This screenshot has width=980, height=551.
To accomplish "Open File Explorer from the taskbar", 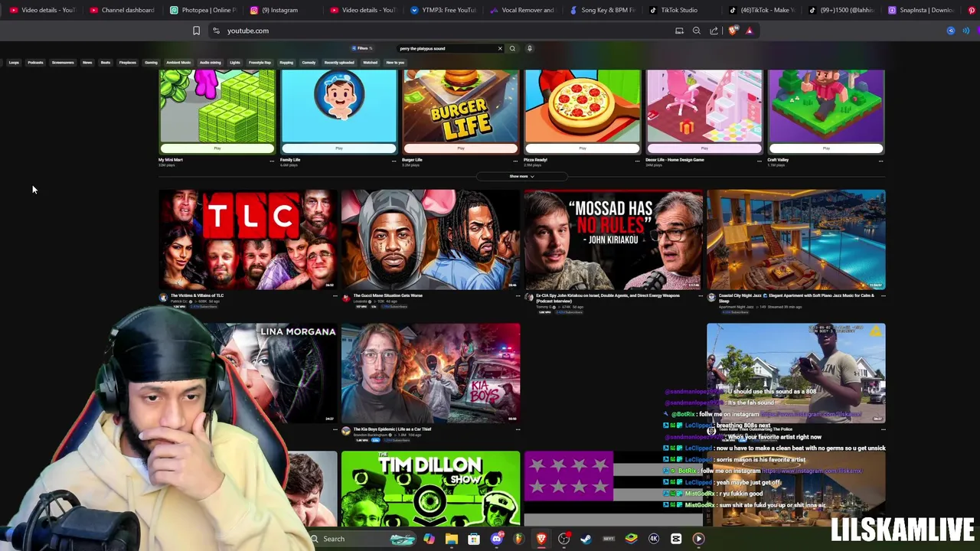I will point(452,539).
